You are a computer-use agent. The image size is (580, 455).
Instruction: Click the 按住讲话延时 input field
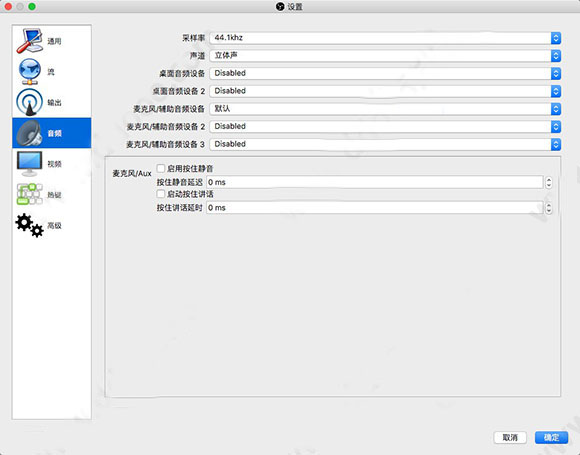374,208
